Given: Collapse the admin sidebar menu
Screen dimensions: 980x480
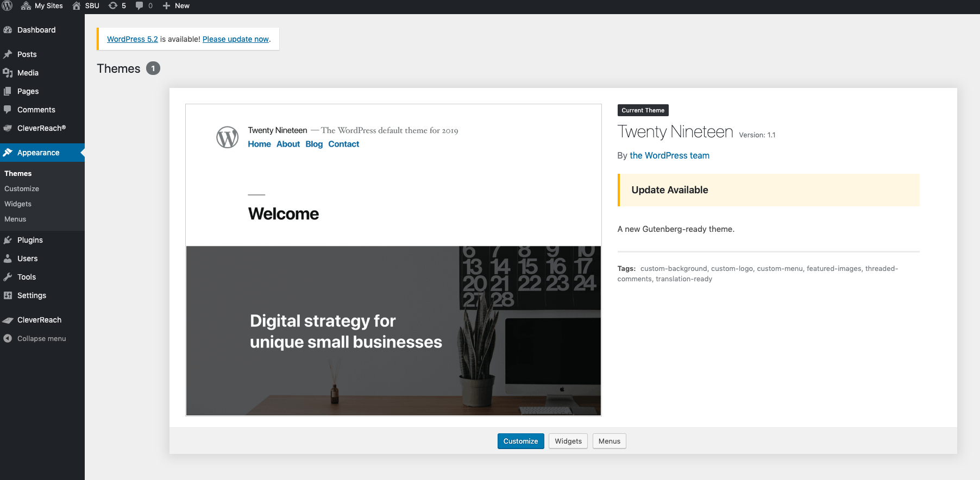Looking at the screenshot, I should click(42, 338).
